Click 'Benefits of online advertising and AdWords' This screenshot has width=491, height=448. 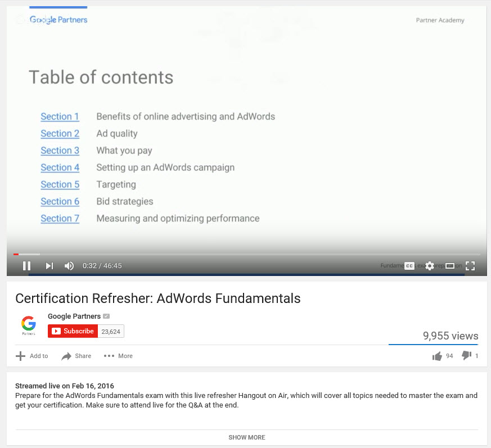coord(186,116)
